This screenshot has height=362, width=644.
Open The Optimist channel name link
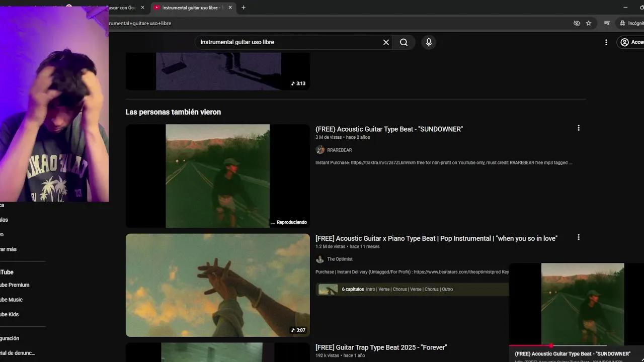(340, 259)
